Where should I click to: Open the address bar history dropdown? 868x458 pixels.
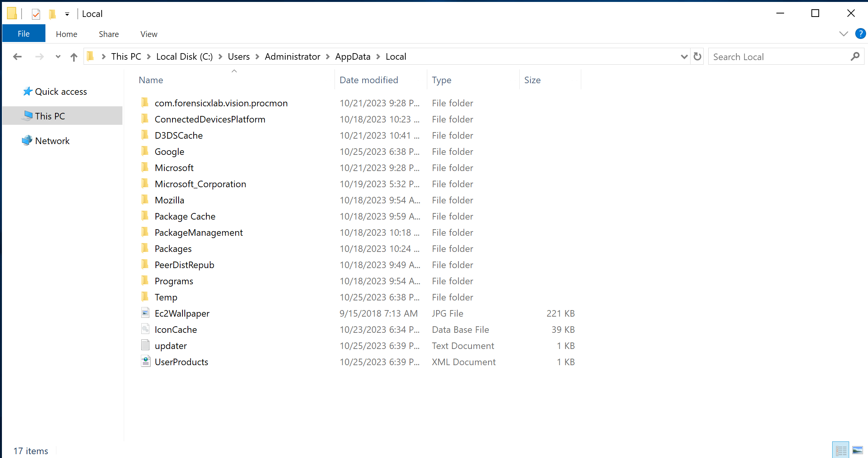[x=684, y=57]
